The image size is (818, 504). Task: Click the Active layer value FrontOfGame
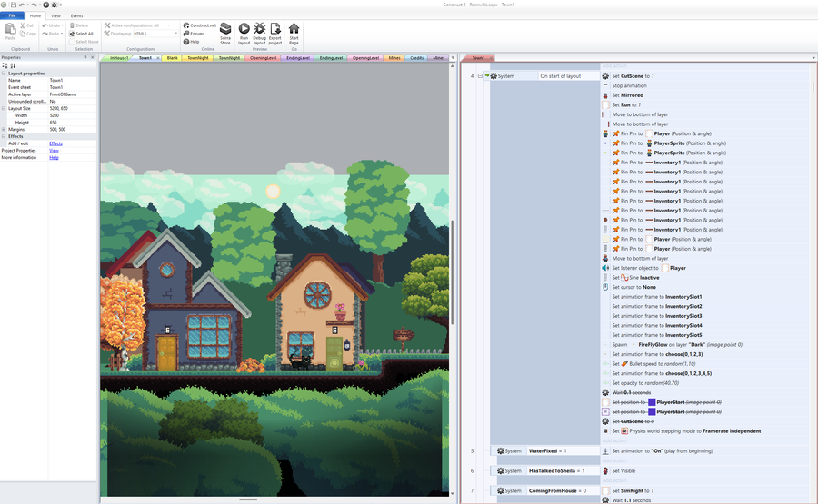[x=73, y=94]
